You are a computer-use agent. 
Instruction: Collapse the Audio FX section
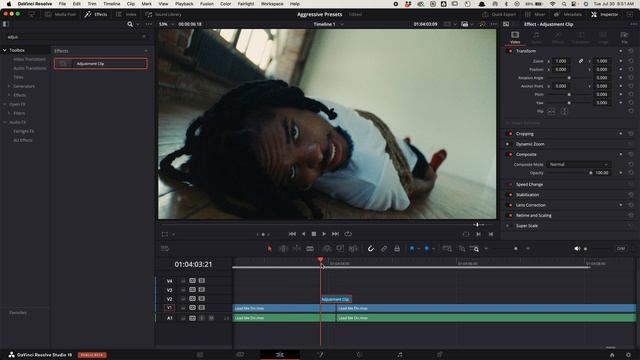coord(4,122)
